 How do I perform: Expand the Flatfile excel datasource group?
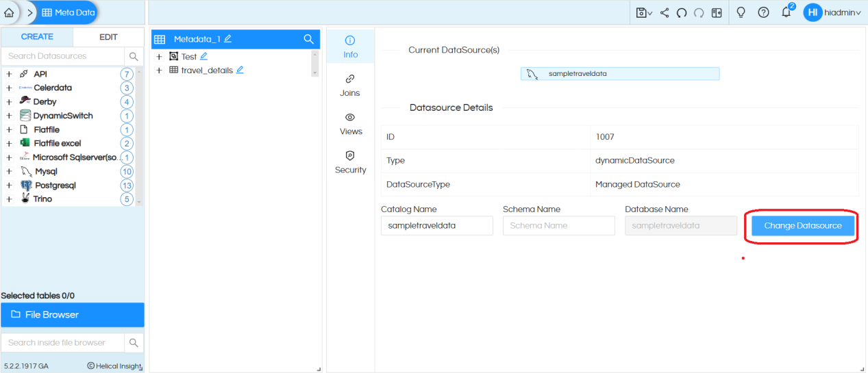tap(9, 143)
